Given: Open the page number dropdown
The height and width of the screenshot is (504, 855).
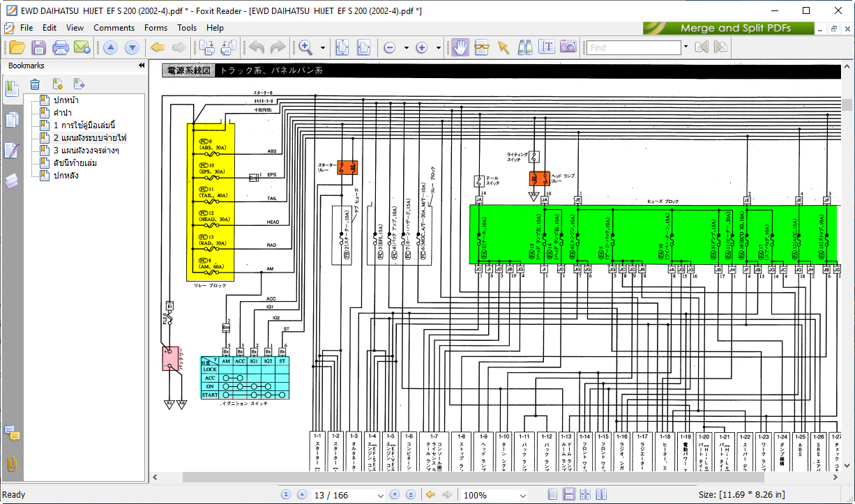Looking at the screenshot, I should pos(380,496).
